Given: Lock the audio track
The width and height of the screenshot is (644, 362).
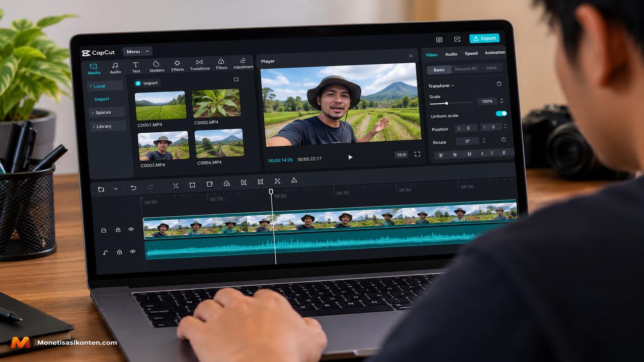Looking at the screenshot, I should click(119, 252).
